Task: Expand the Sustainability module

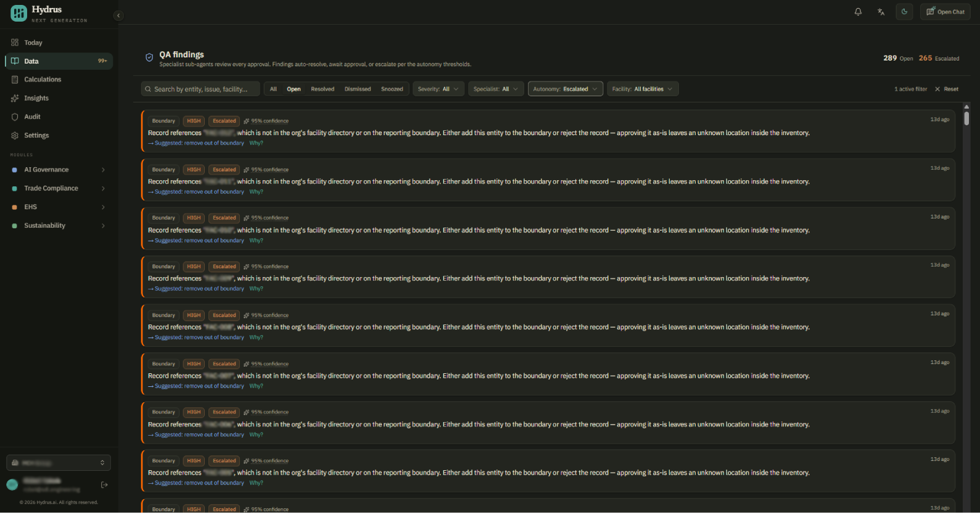Action: [x=59, y=226]
